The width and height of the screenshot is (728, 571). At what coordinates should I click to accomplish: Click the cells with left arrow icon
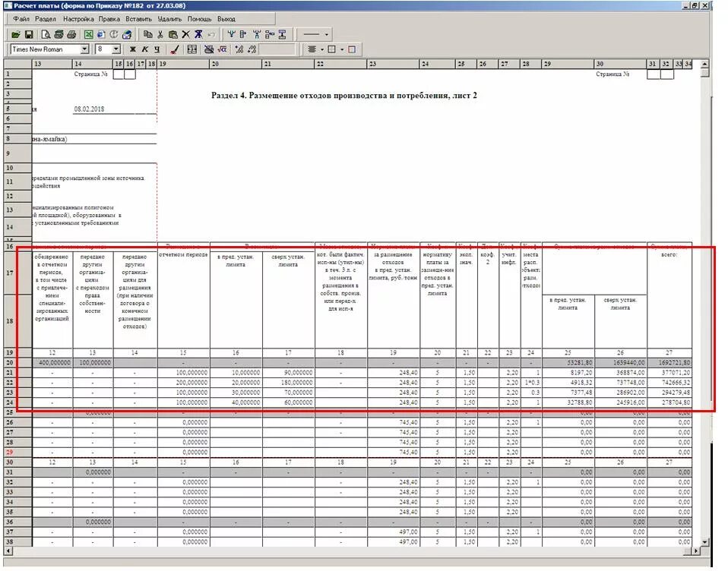269,34
